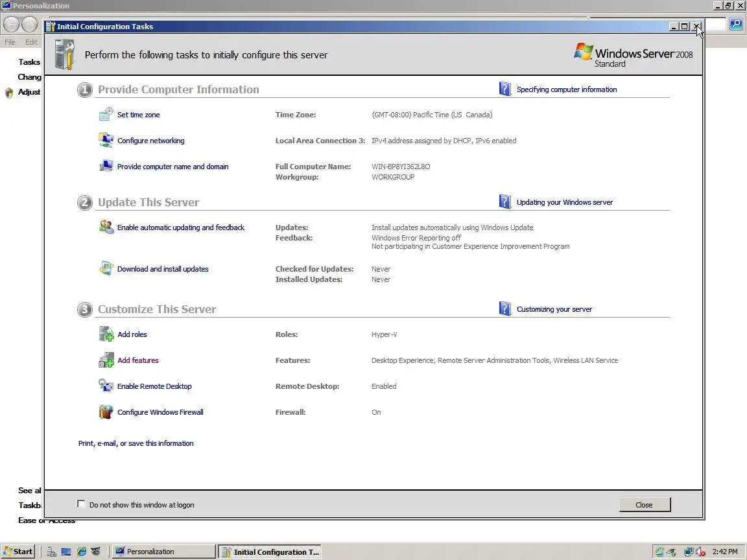Click the taskbar clock showing 2:42 PM
The width and height of the screenshot is (747, 560).
pos(725,552)
